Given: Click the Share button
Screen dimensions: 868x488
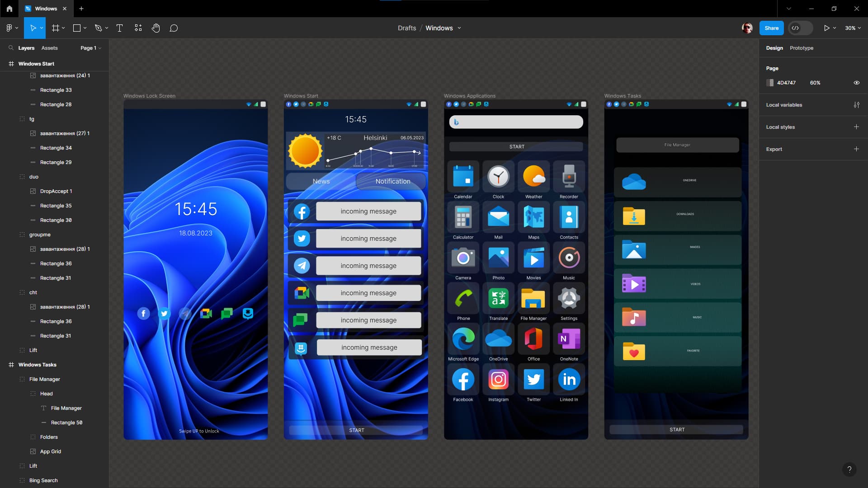Looking at the screenshot, I should pyautogui.click(x=771, y=28).
